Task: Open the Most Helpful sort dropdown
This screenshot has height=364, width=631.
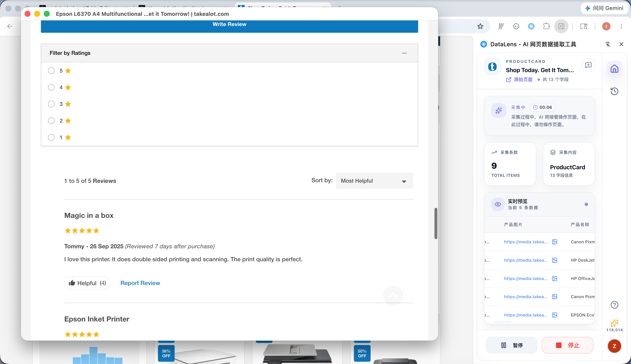Action: point(374,181)
